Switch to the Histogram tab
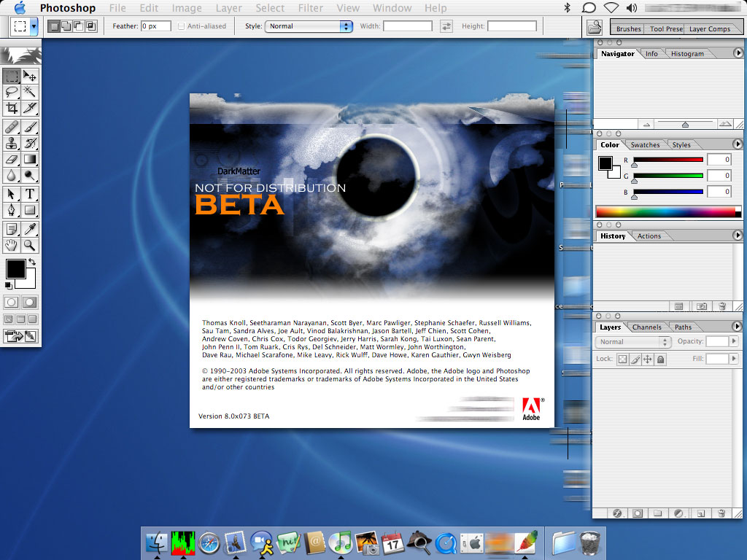The width and height of the screenshot is (747, 560). [x=687, y=54]
